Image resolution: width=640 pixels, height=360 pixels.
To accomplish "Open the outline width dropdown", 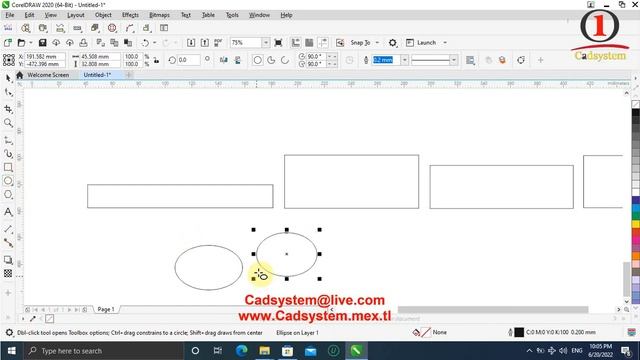I will pos(404,60).
